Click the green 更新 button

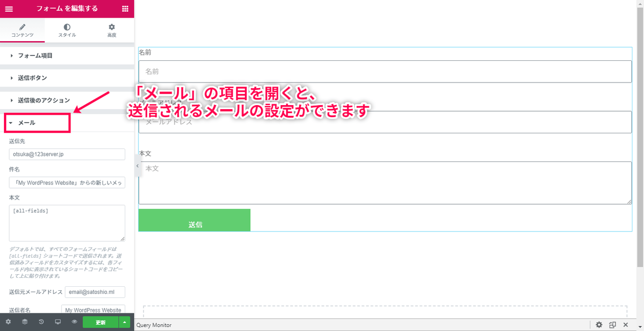[101, 322]
